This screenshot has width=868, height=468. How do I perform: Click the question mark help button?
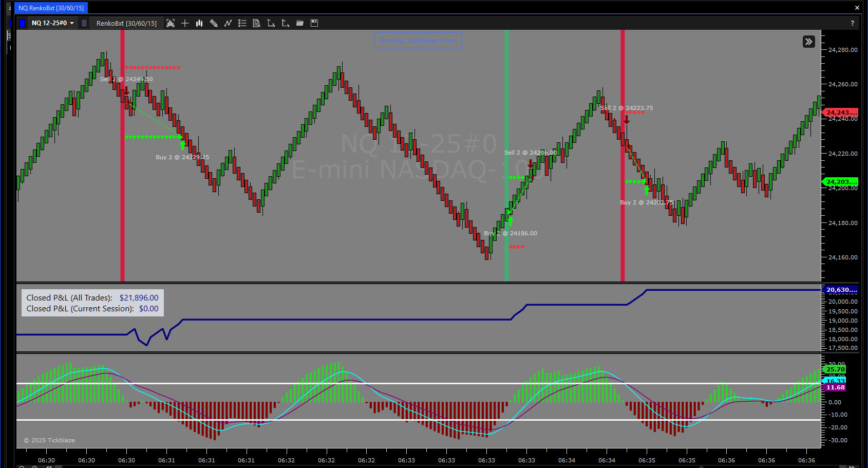pyautogui.click(x=852, y=23)
